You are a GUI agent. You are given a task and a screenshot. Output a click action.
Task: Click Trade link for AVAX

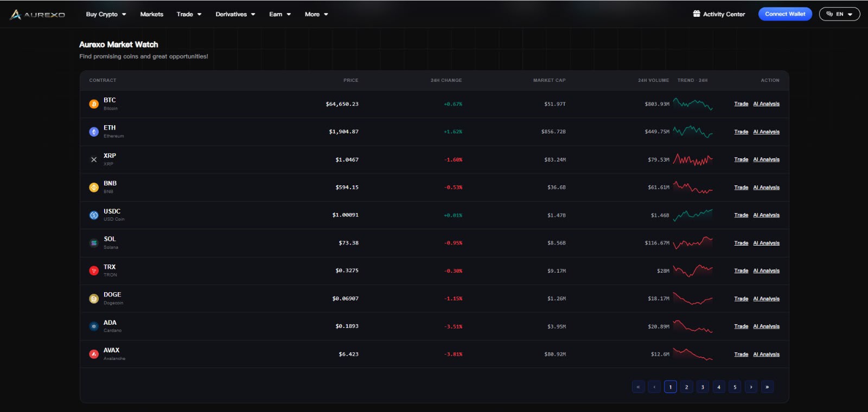tap(741, 355)
